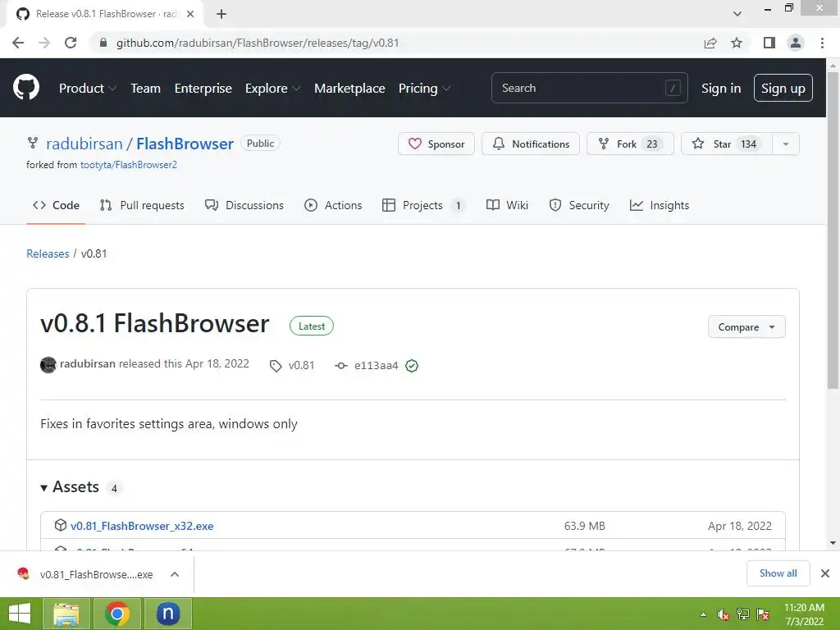Open the Chrome profile avatar
Image resolution: width=840 pixels, height=630 pixels.
(796, 43)
